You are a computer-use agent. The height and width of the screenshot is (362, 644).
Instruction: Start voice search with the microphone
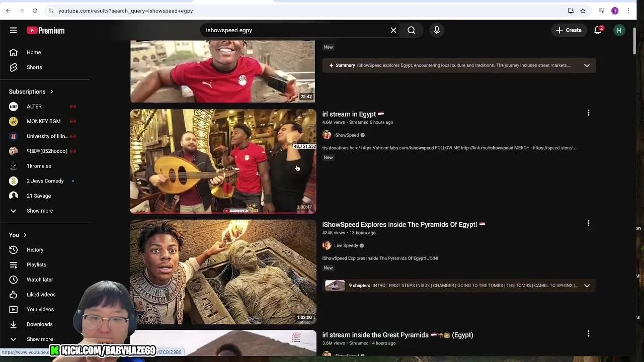click(x=437, y=30)
